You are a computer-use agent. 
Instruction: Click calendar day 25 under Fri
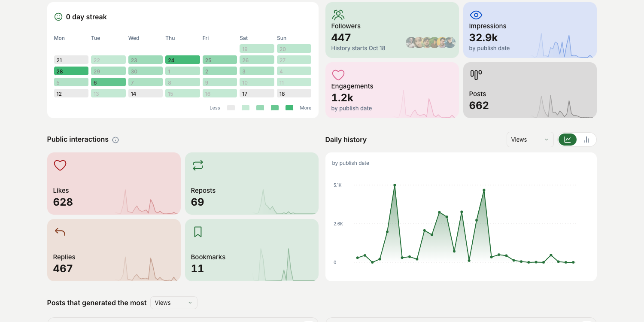click(220, 60)
